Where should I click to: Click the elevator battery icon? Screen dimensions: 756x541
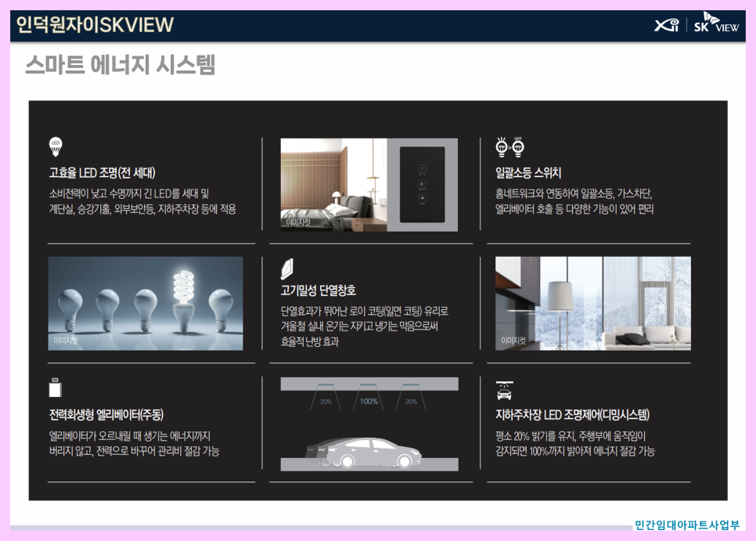coord(56,388)
